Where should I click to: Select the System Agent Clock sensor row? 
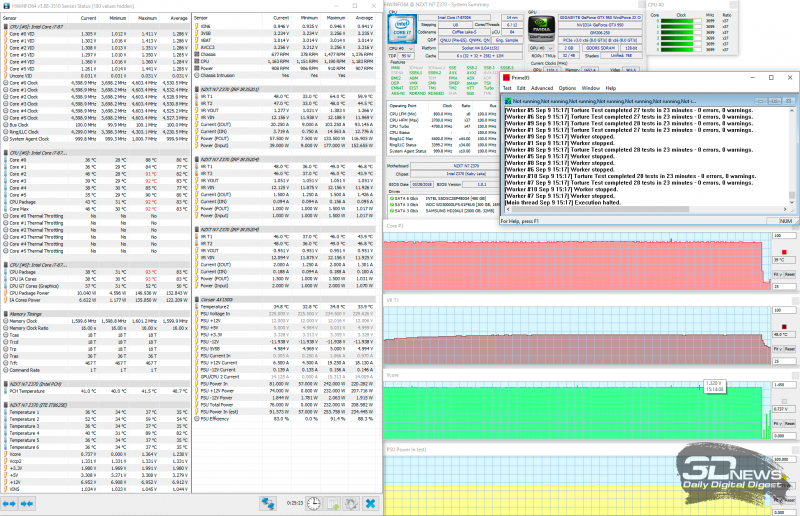click(x=96, y=139)
